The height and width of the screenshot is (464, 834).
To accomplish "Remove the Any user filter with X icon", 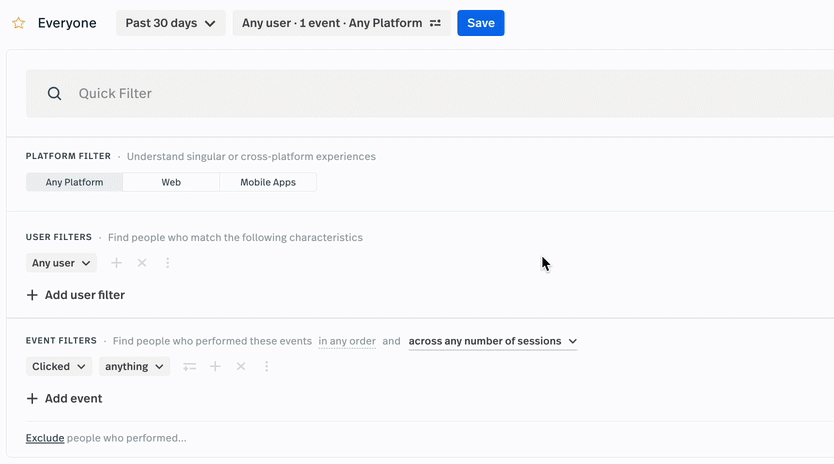I will pyautogui.click(x=142, y=263).
